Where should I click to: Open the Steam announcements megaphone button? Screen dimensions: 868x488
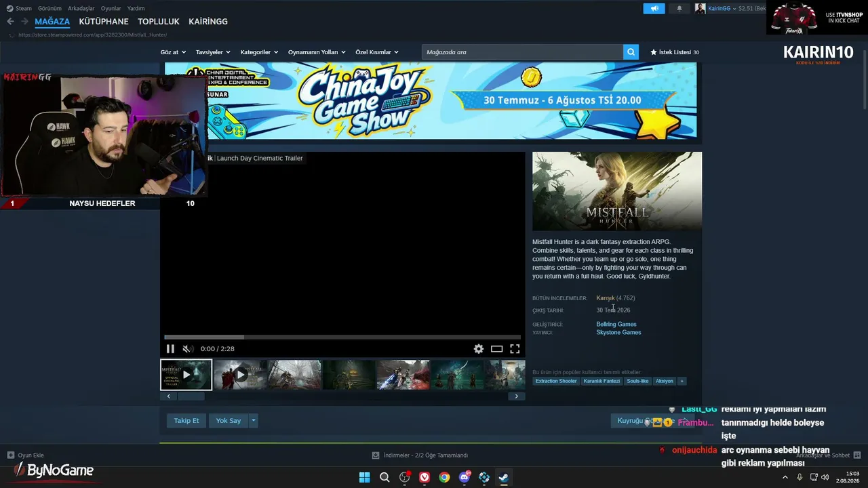pyautogui.click(x=654, y=9)
